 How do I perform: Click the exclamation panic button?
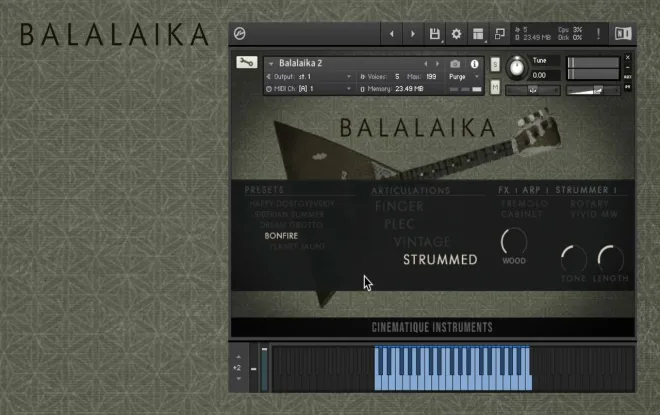pyautogui.click(x=598, y=34)
